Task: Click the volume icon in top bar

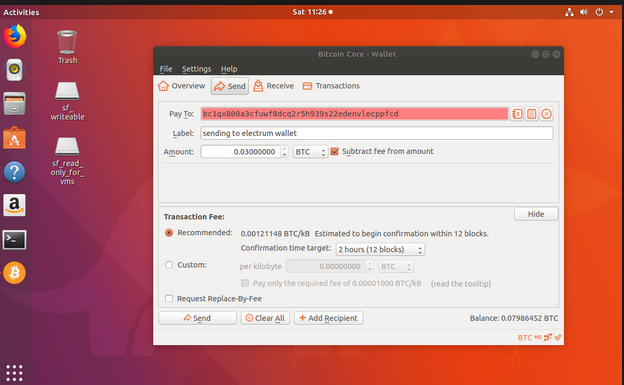Action: pyautogui.click(x=584, y=12)
